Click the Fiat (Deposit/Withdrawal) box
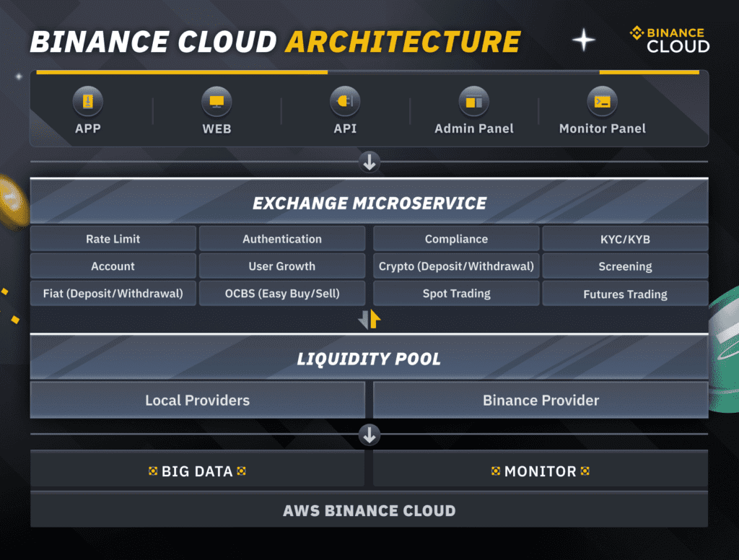Screen dimensions: 739x560 (x=113, y=293)
